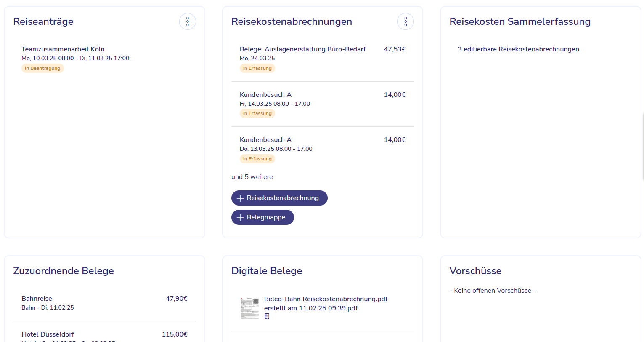Open 3 editierbare Reisekostenabrechnungen
This screenshot has height=342, width=644.
click(x=518, y=49)
